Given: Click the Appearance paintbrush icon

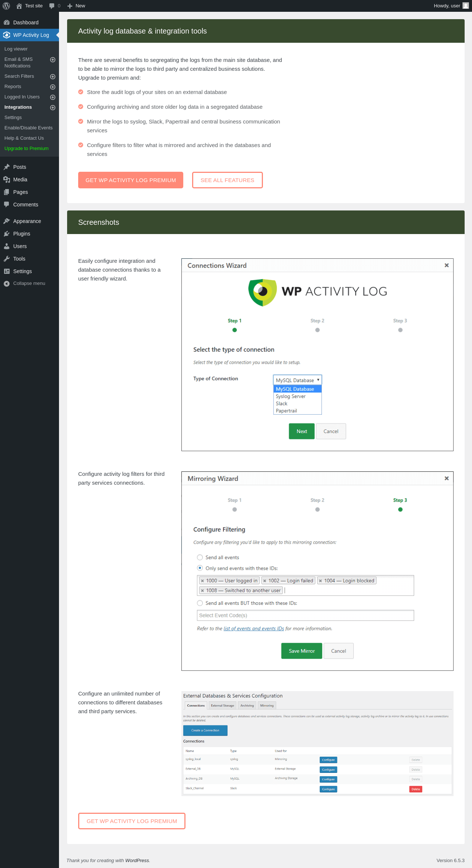Looking at the screenshot, I should coord(7,221).
